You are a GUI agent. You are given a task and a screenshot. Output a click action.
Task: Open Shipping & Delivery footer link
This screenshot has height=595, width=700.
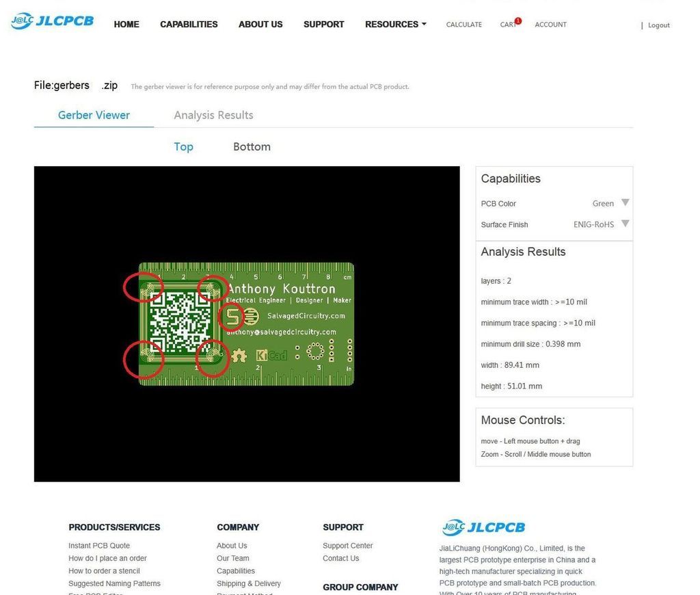pyautogui.click(x=249, y=583)
